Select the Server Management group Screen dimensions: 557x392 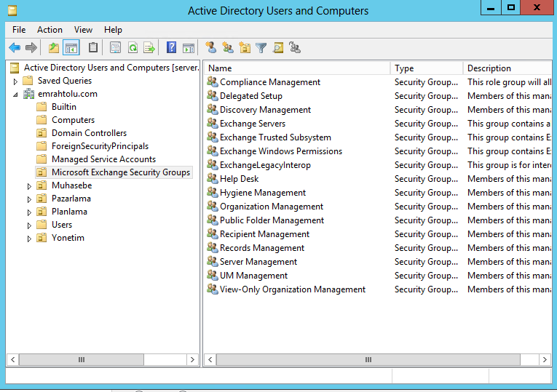258,262
